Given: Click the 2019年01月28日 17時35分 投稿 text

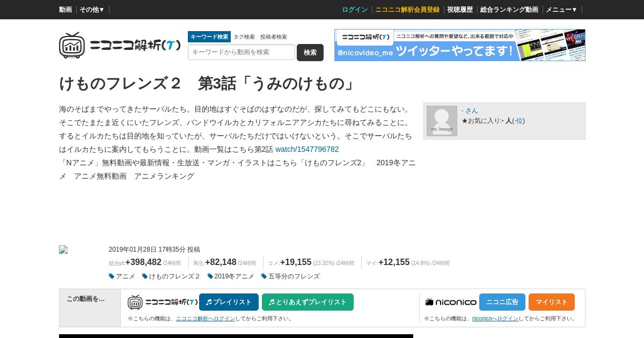Looking at the screenshot, I should [155, 249].
